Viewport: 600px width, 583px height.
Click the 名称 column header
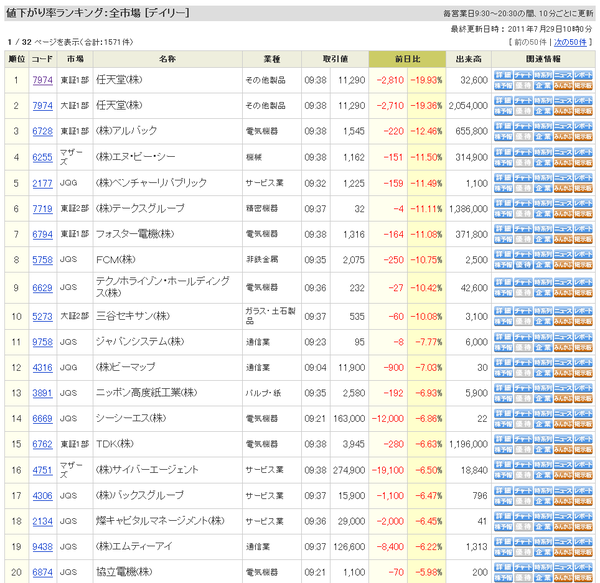click(168, 59)
